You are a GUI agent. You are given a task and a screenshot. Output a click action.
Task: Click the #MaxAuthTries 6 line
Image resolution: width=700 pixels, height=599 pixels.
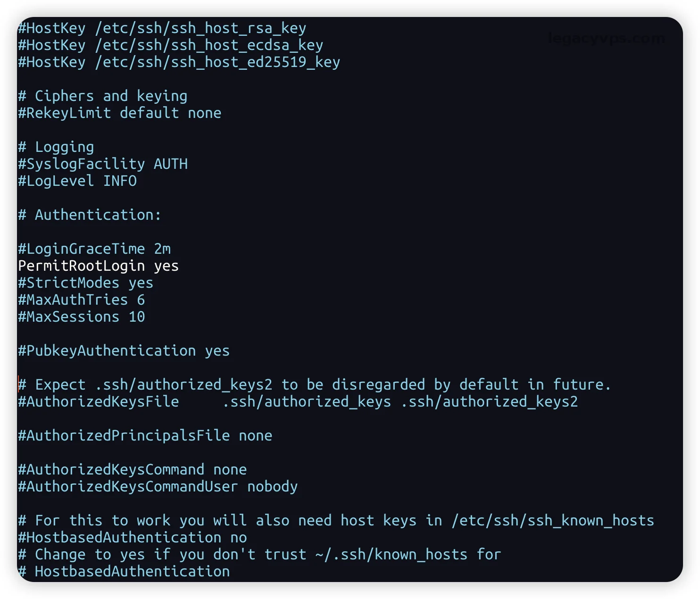click(81, 300)
